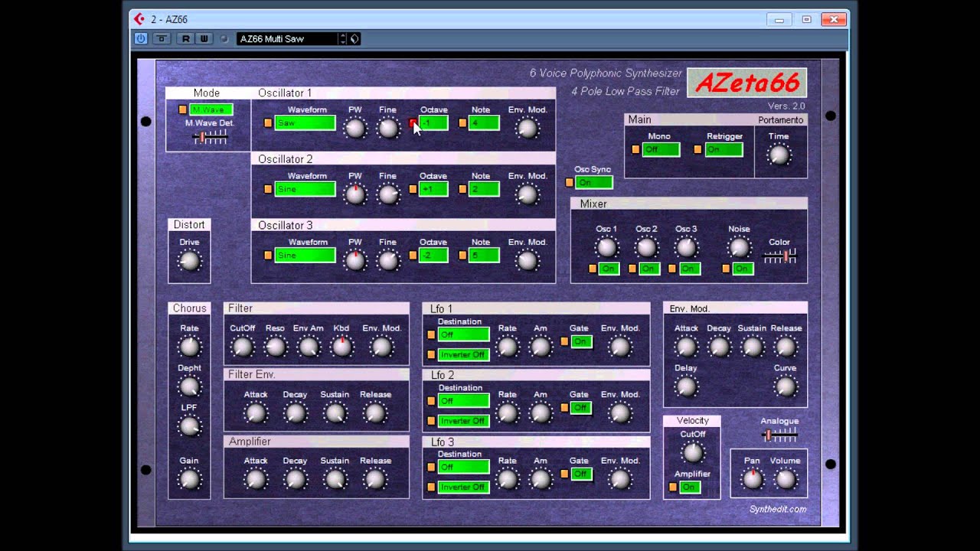Screen dimensions: 980x551
Task: Click orange selector next to Oscillator 3 Octave
Action: tap(413, 255)
